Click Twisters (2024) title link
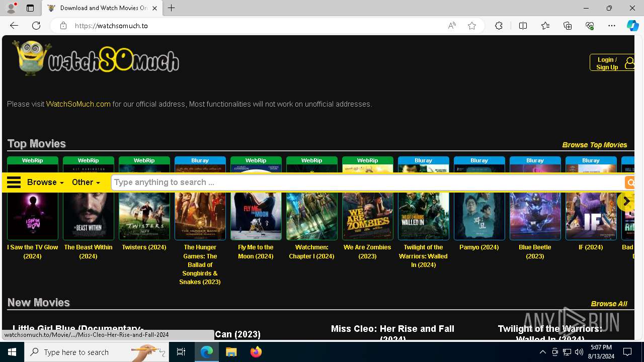 pyautogui.click(x=144, y=247)
